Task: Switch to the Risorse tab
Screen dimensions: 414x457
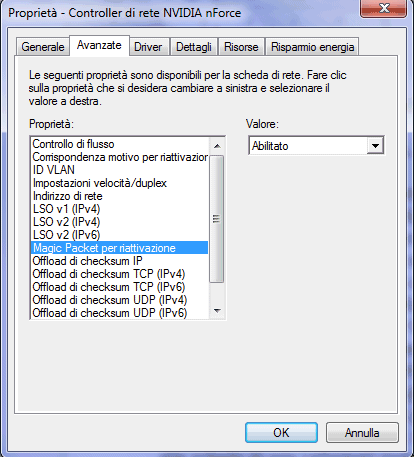Action: tap(241, 47)
